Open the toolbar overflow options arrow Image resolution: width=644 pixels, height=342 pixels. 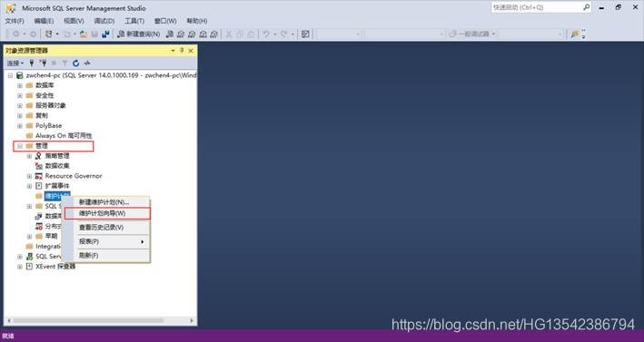click(x=584, y=34)
